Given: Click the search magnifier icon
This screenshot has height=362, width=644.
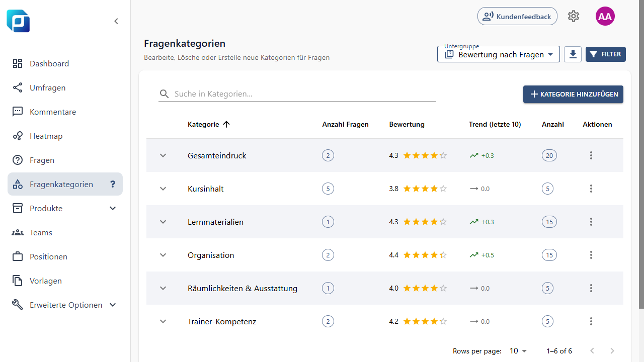Looking at the screenshot, I should click(x=165, y=94).
